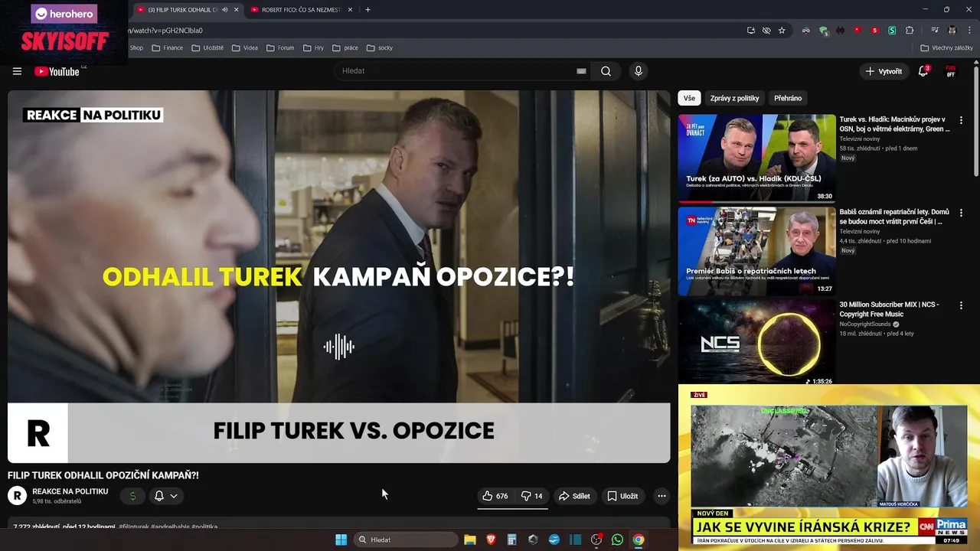Open REAKCE NA POLITIKU channel name
This screenshot has height=551, width=980.
click(x=70, y=491)
